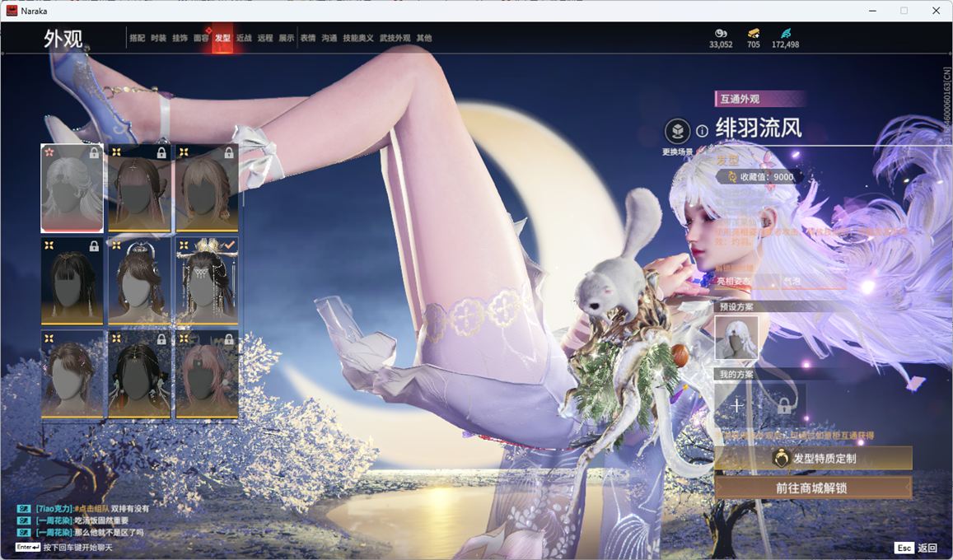The height and width of the screenshot is (560, 953).
Task: Select the silver-crown hairstyle, second row middle
Action: [139, 281]
